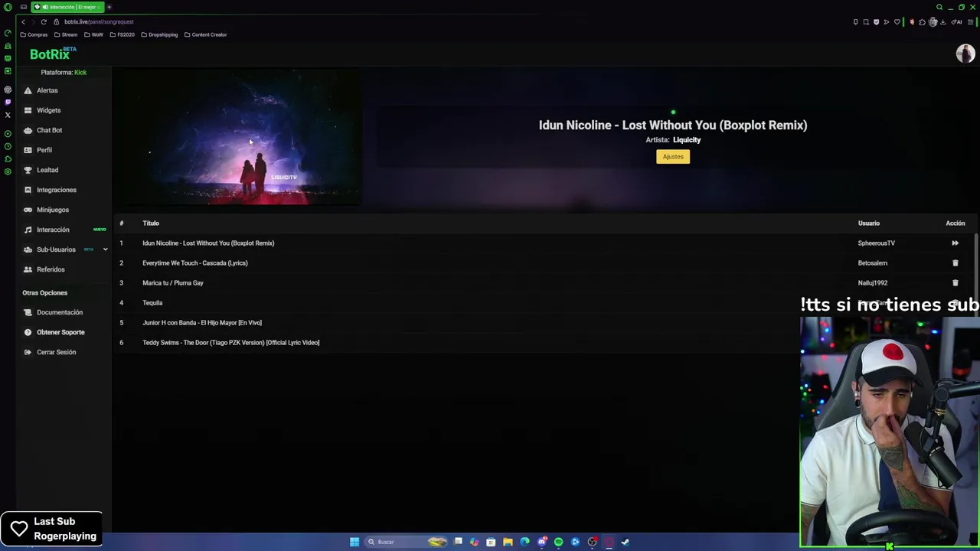
Task: Click the Interacción music note icon
Action: pyautogui.click(x=28, y=230)
